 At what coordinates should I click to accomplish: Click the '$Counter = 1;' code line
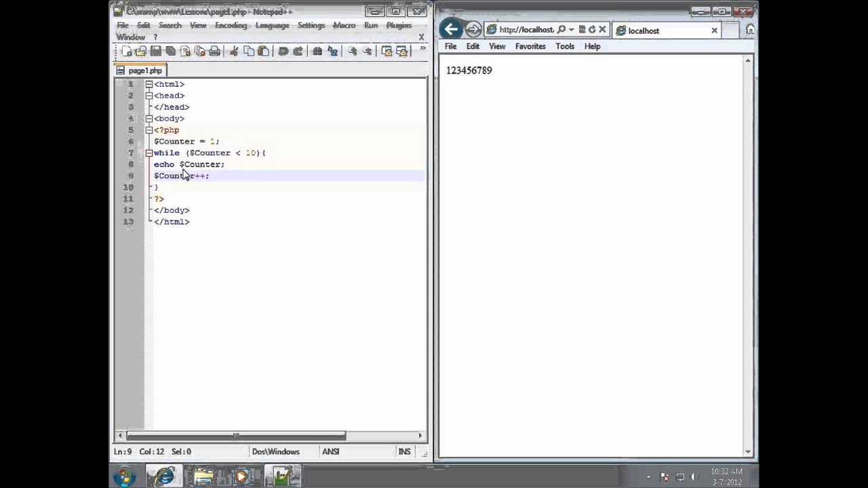point(186,141)
